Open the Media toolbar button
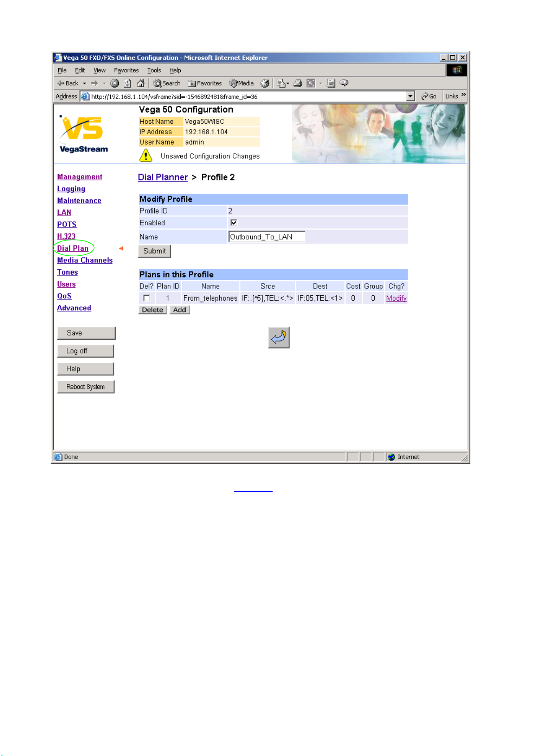 click(241, 83)
